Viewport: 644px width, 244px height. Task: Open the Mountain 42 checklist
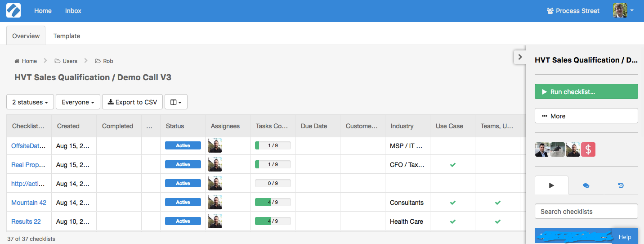[x=29, y=203]
